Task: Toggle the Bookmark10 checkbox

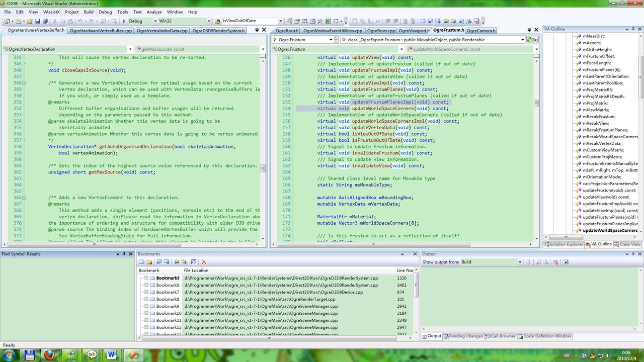Action: (146, 313)
